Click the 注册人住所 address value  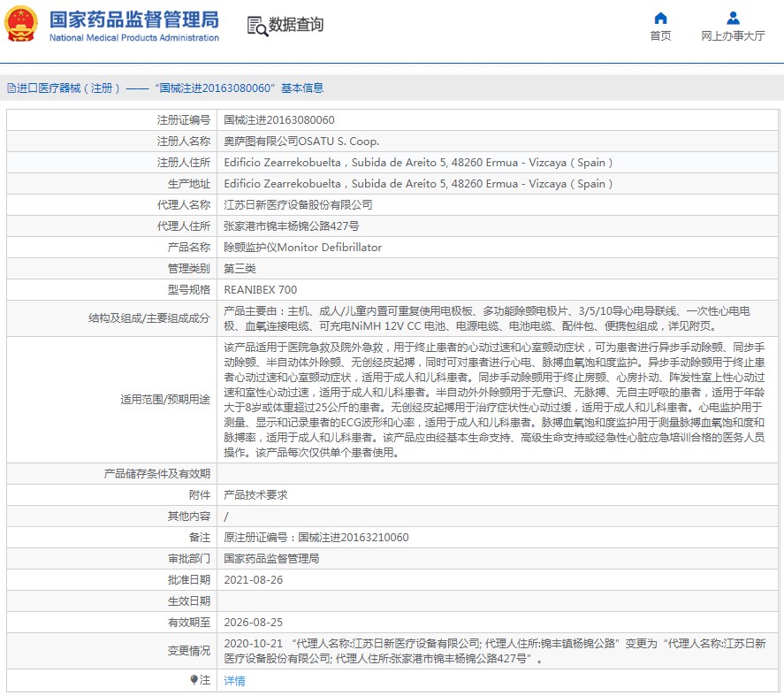coord(418,163)
